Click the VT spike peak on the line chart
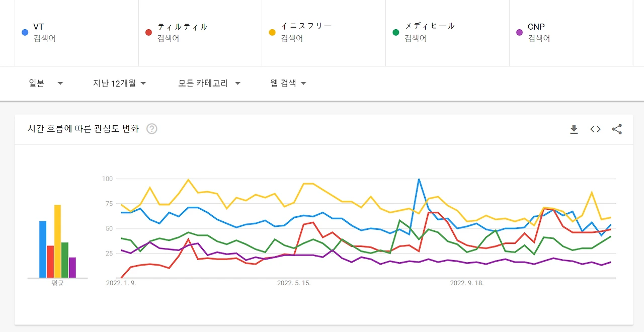The image size is (644, 332). [x=419, y=179]
